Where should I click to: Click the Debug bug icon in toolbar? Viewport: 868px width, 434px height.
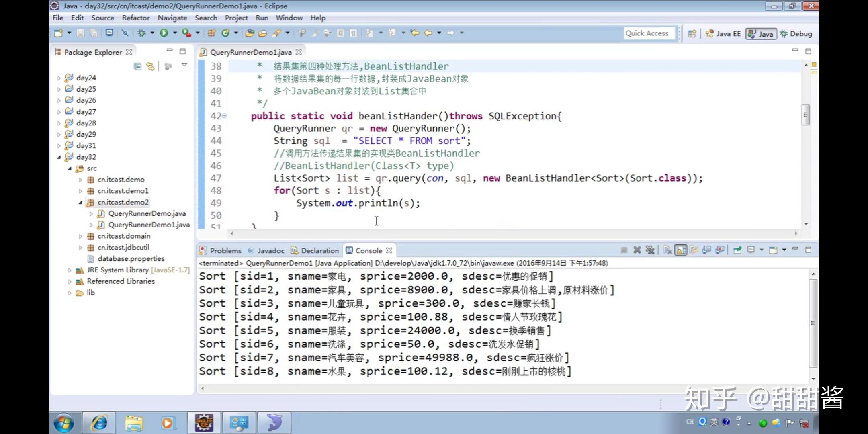click(x=141, y=33)
